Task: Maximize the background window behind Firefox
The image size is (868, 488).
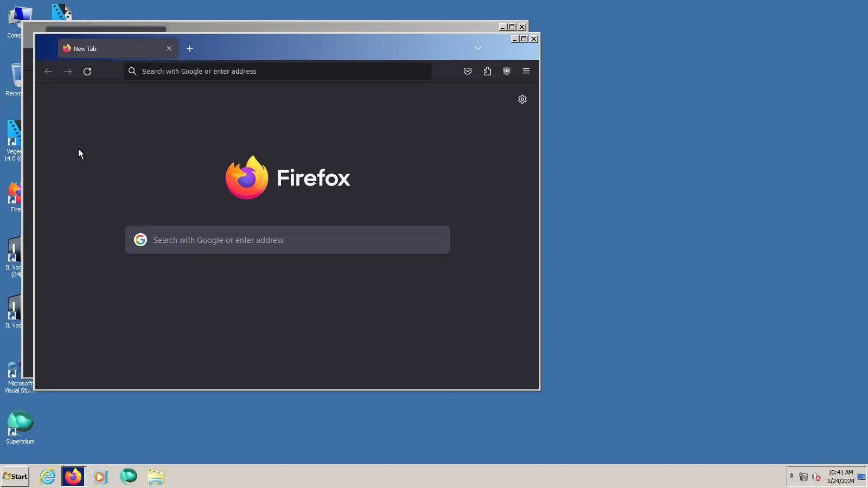Action: [x=512, y=27]
